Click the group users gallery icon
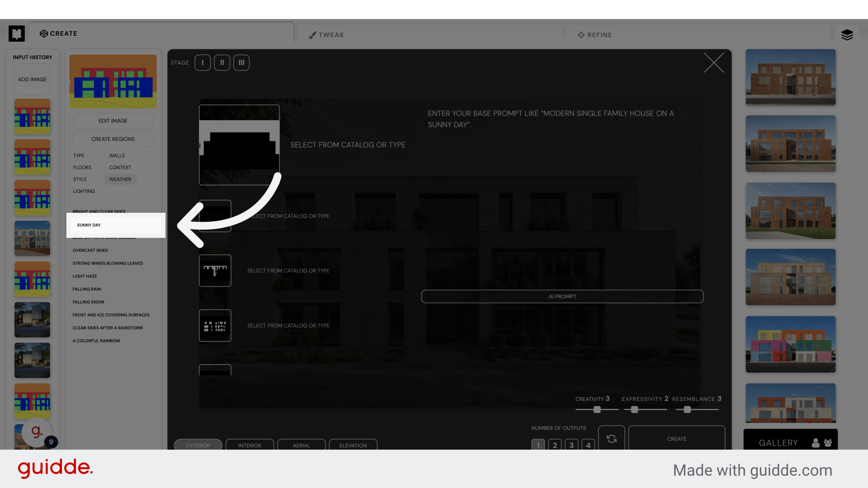This screenshot has height=488, width=868. (x=828, y=443)
